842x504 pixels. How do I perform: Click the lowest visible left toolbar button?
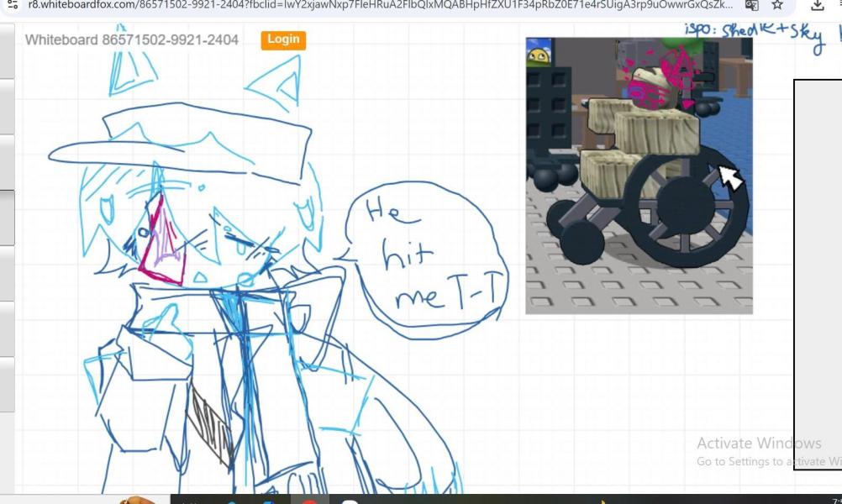pyautogui.click(x=7, y=384)
